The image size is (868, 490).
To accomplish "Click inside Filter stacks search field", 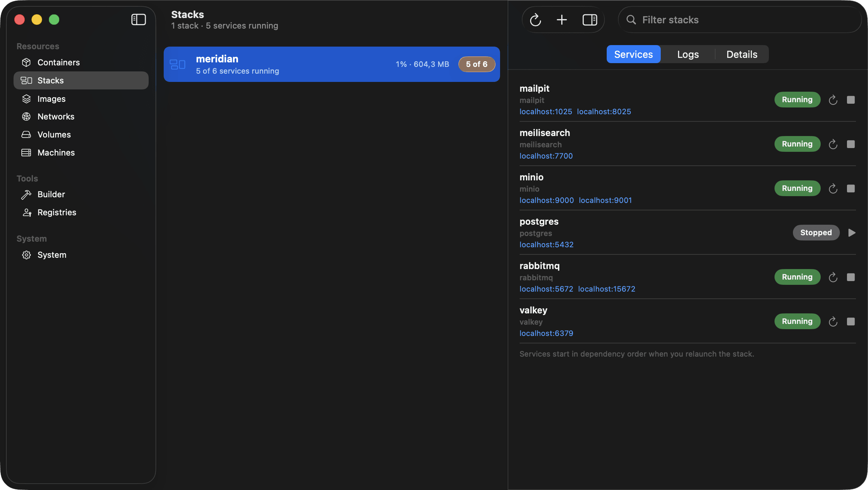I will pyautogui.click(x=740, y=20).
